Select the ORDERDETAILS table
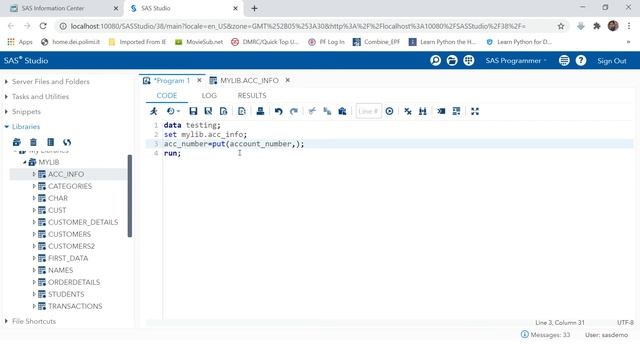Image resolution: width=640 pixels, height=360 pixels. click(x=74, y=282)
